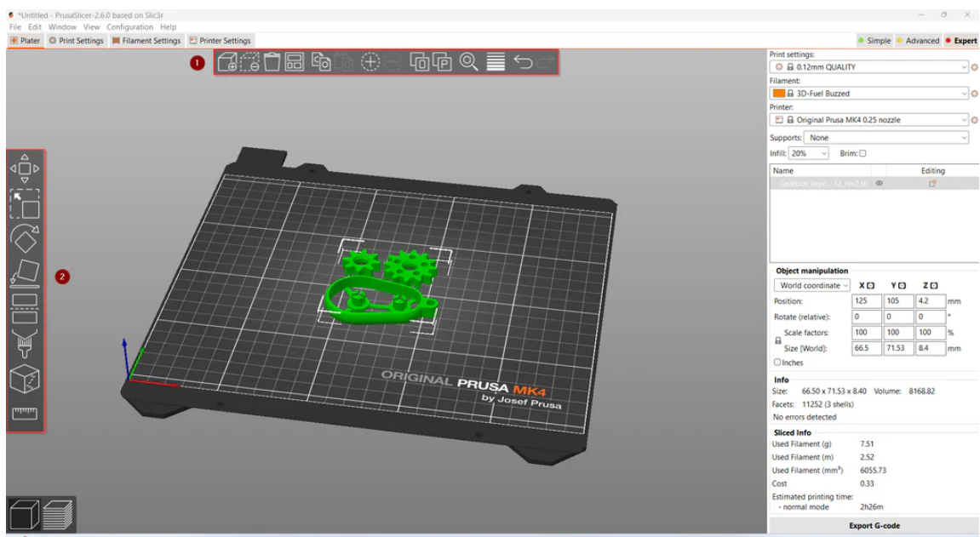This screenshot has height=537, width=980.
Task: Select Gearbox_keyc stl row in object list
Action: (x=874, y=184)
